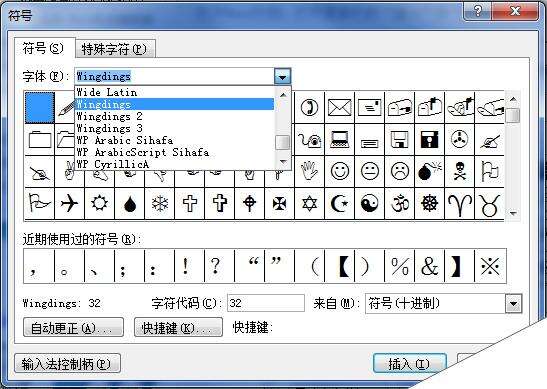Switch to the 特殊字符(P) tab
The image size is (547, 389).
(x=114, y=49)
